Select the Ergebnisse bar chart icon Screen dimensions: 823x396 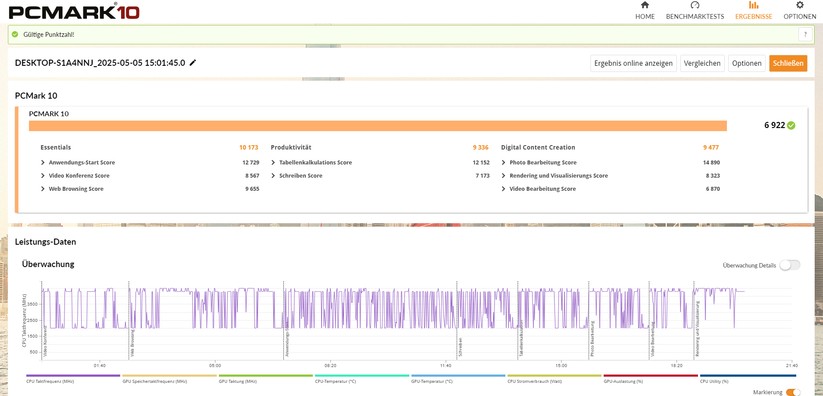pos(753,5)
